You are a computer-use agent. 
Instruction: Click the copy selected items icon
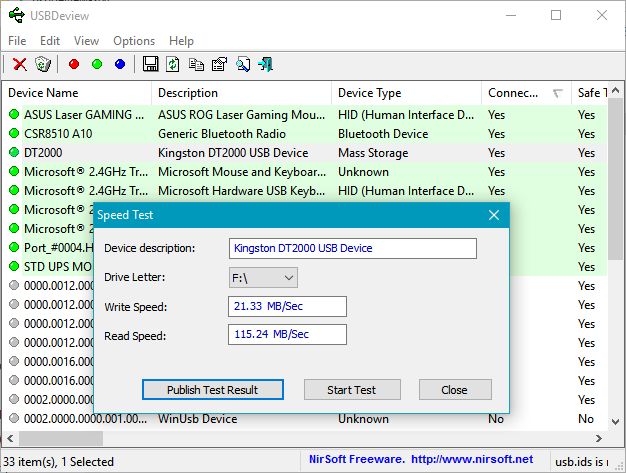196,64
